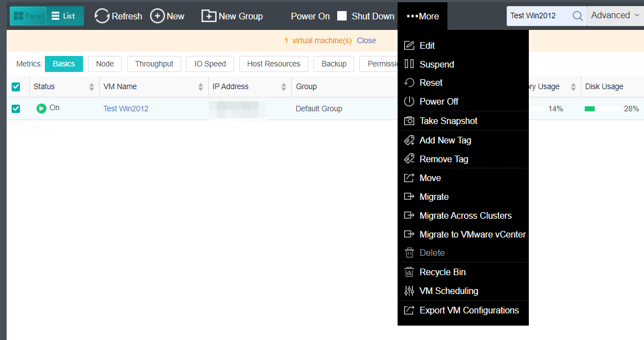
Task: Sort by VM Name column arrows
Action: tap(200, 87)
